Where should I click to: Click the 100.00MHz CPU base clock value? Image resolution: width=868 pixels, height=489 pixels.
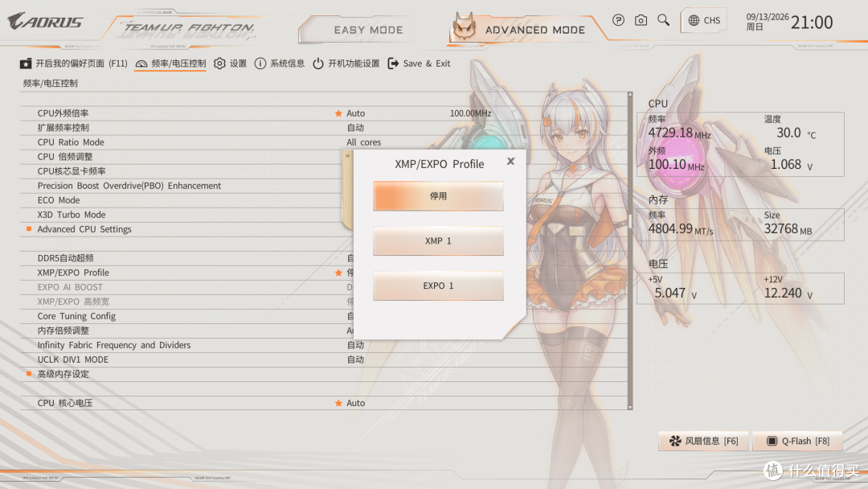[470, 113]
